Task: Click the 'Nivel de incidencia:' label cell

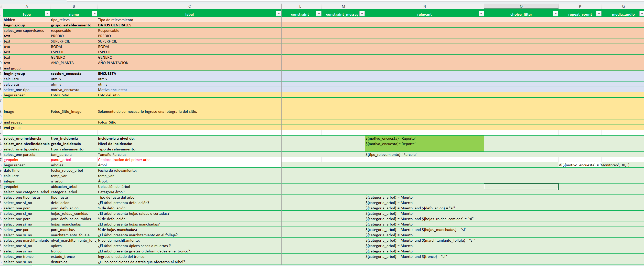Action: pos(189,144)
